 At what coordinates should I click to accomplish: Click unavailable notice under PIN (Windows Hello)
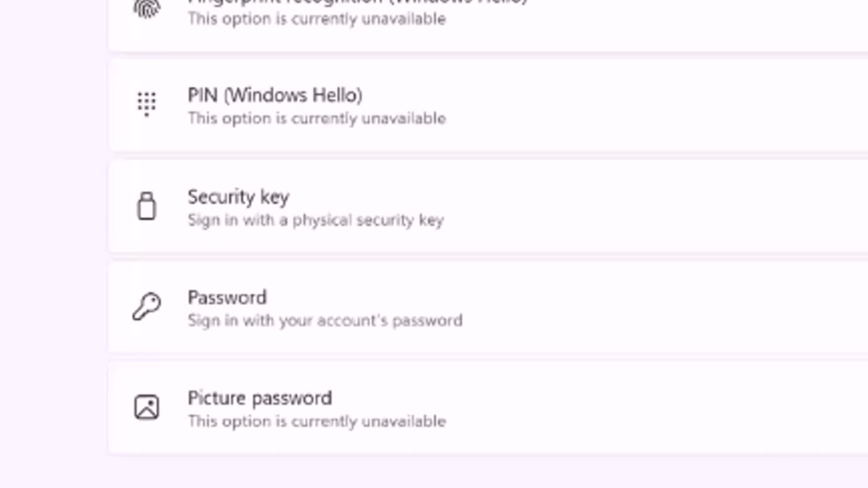(x=317, y=119)
